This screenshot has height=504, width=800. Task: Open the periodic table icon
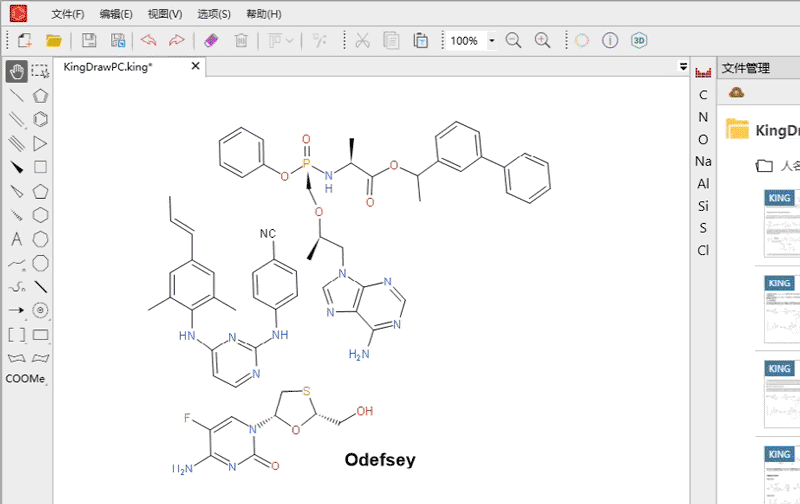coord(703,72)
